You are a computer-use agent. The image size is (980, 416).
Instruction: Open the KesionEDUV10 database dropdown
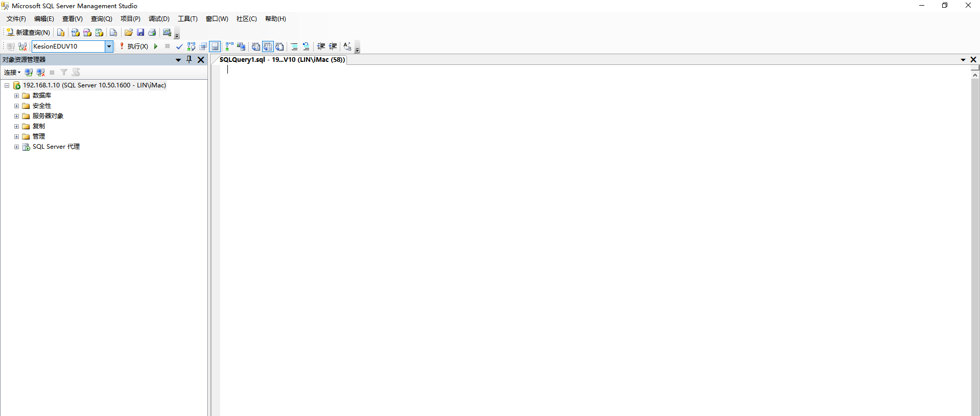tap(109, 46)
